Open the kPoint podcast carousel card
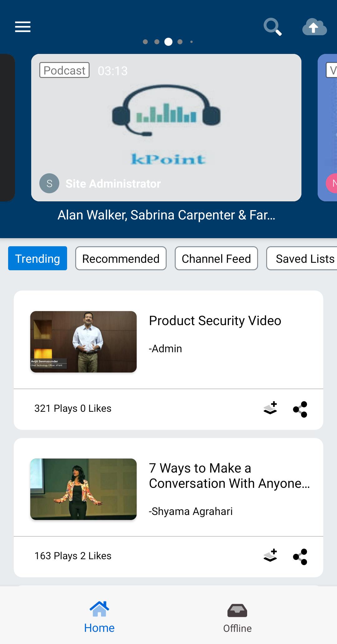Viewport: 337px width, 644px height. [x=166, y=127]
